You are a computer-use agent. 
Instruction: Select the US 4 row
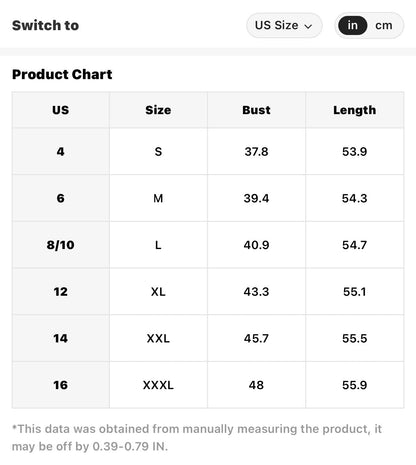208,151
